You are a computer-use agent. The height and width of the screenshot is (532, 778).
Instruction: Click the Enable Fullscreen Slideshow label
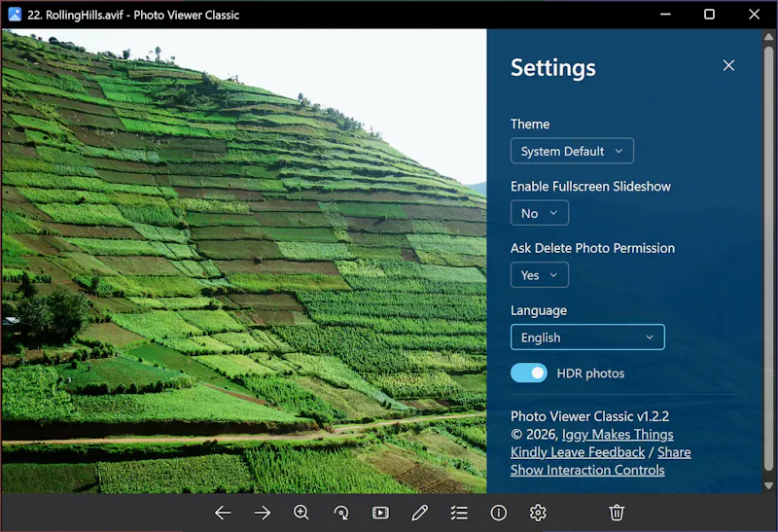point(590,186)
